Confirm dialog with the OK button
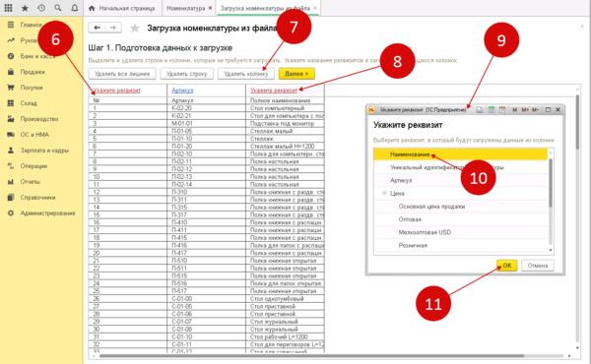 point(507,266)
